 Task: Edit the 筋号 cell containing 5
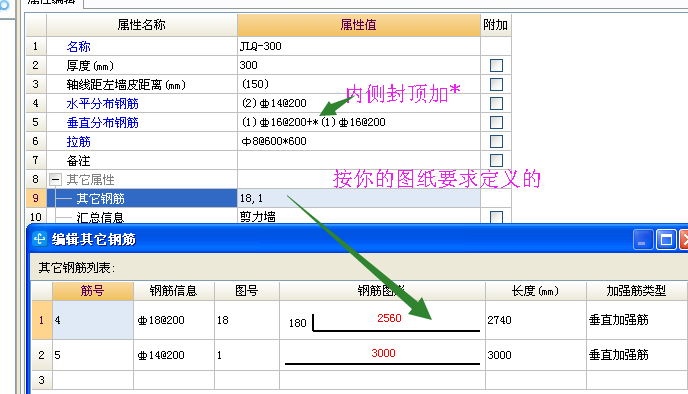(x=93, y=355)
